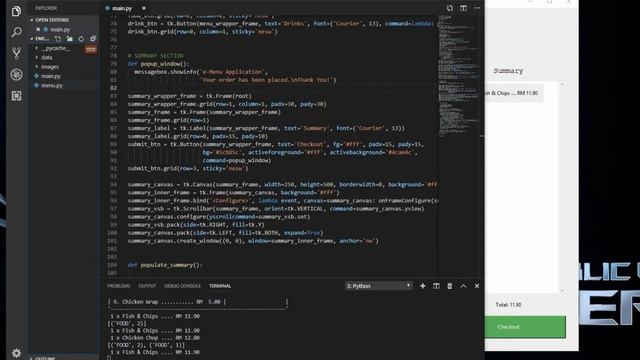Viewport: 640px width, 360px height.
Task: Open the Debug view in activity bar
Action: tap(16, 74)
